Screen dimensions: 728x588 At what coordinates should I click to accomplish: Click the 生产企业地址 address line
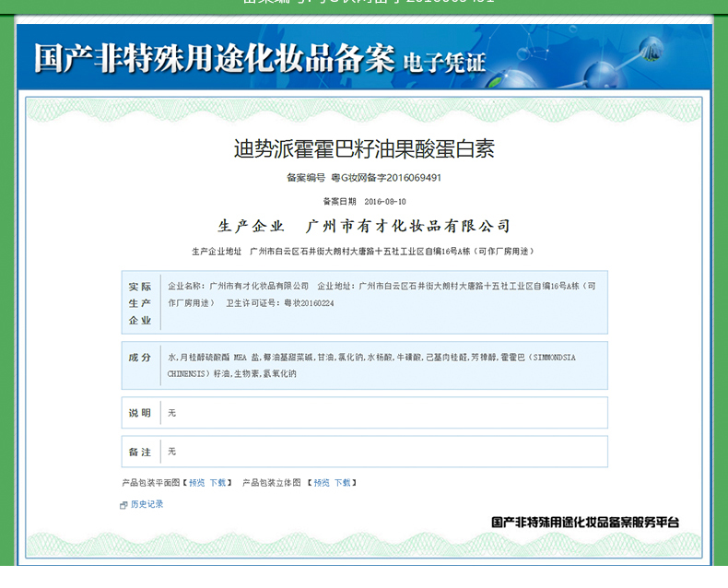pos(363,252)
